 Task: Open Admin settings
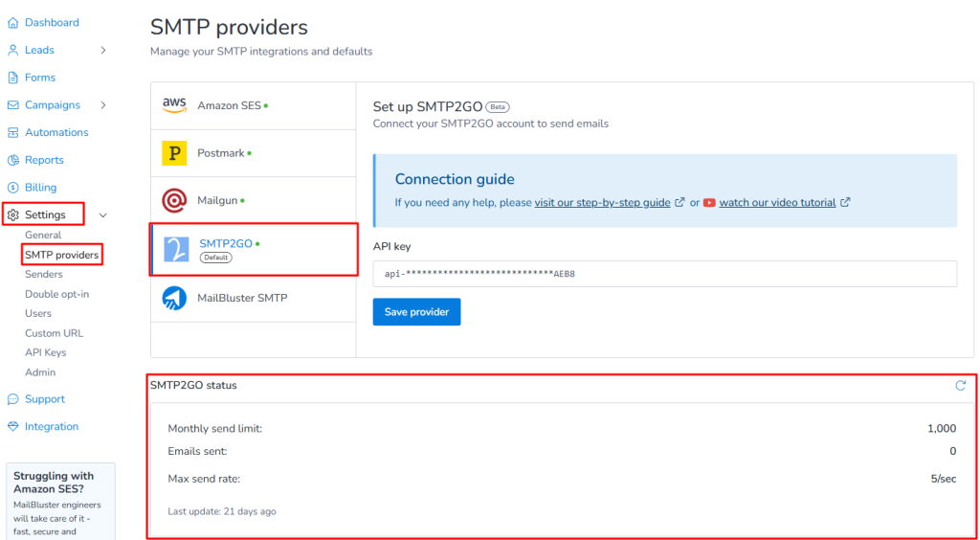(x=40, y=371)
